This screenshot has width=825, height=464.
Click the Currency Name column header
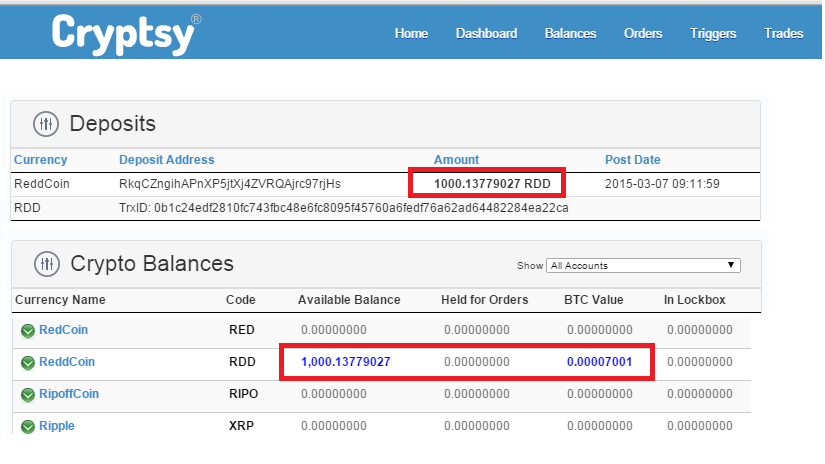(x=60, y=300)
